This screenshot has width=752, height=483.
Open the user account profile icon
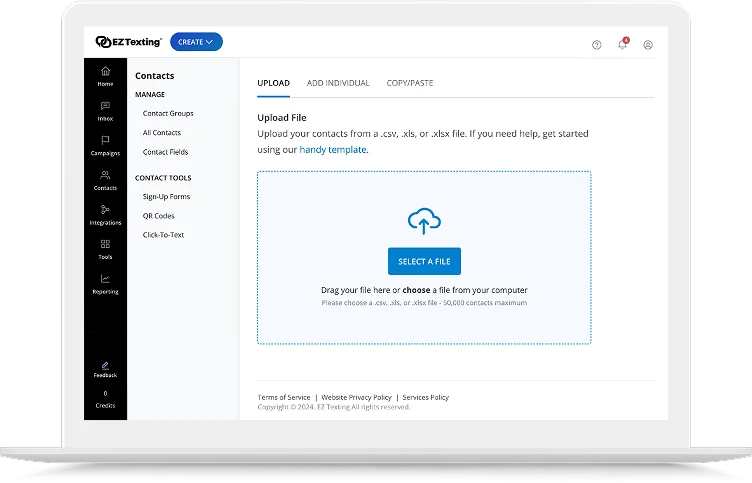[648, 45]
